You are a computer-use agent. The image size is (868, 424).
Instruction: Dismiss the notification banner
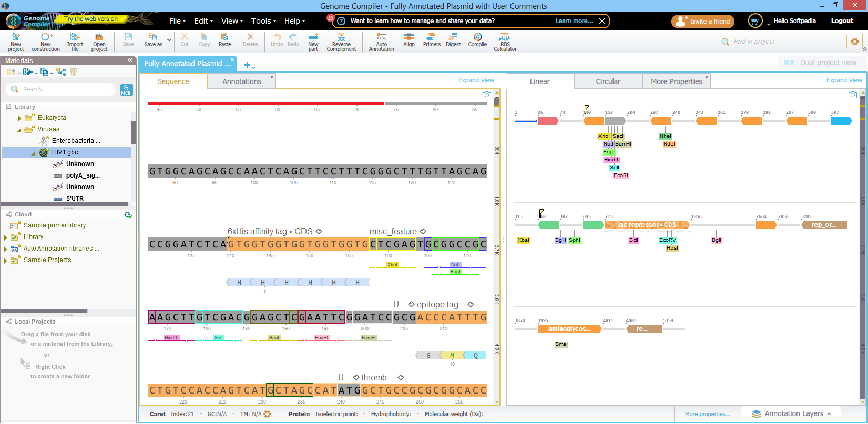[602, 21]
